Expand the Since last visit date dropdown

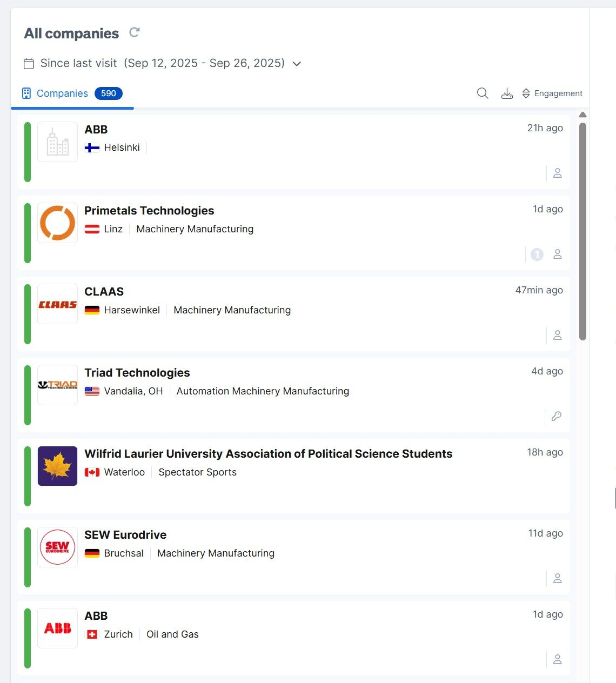(296, 64)
